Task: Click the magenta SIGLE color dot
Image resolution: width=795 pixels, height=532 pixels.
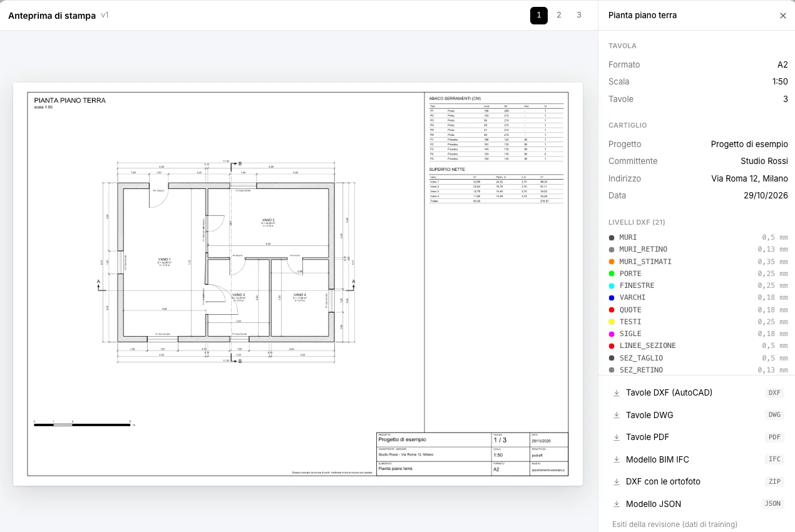Action: [x=612, y=334]
